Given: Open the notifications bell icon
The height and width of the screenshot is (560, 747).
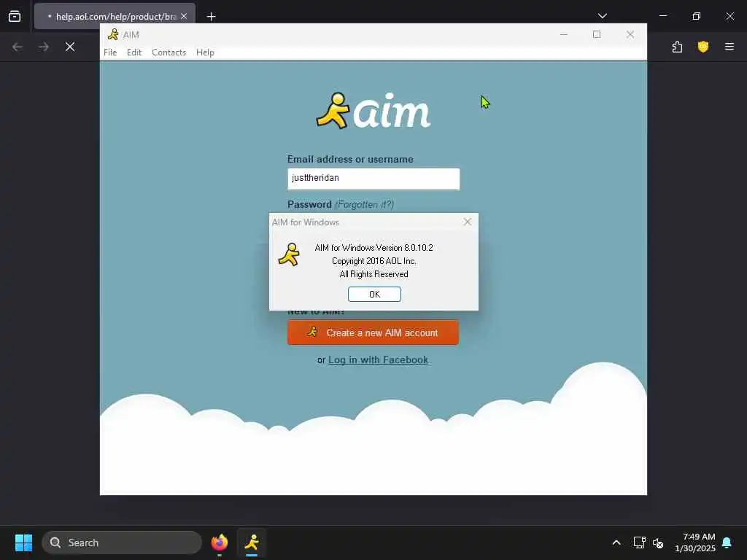Looking at the screenshot, I should (x=727, y=542).
